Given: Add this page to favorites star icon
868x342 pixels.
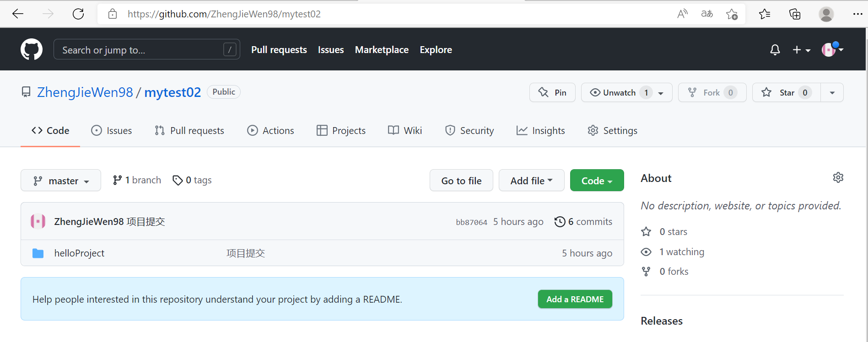Looking at the screenshot, I should [x=732, y=14].
